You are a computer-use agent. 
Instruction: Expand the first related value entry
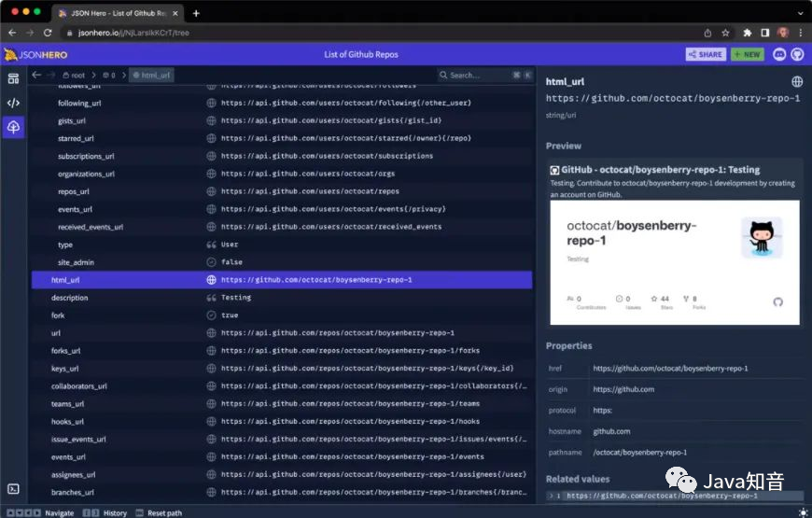pyautogui.click(x=552, y=496)
